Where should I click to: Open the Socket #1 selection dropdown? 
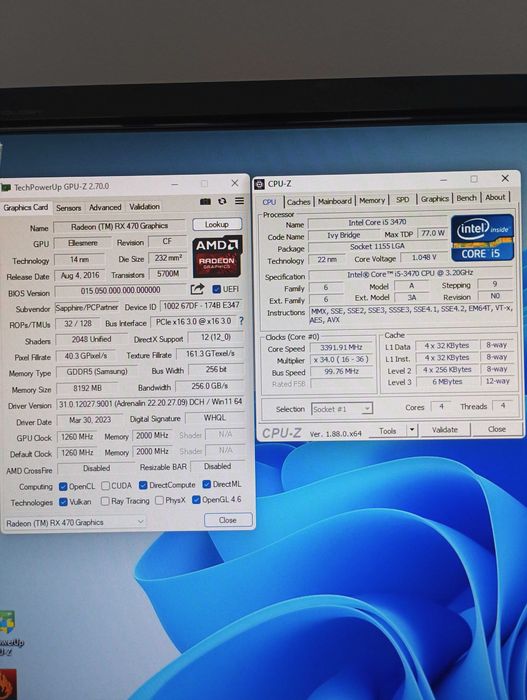[x=342, y=409]
